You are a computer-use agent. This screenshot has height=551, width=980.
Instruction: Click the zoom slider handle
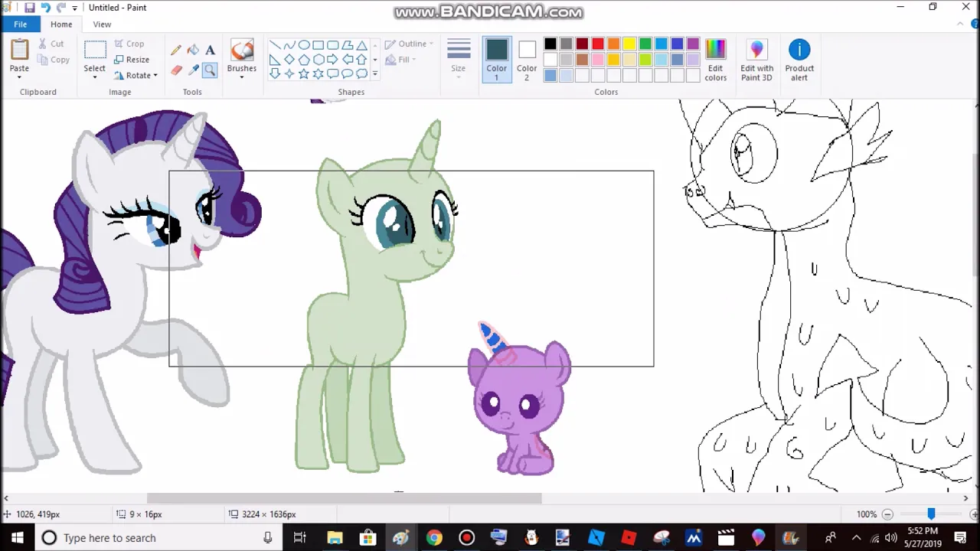[931, 514]
